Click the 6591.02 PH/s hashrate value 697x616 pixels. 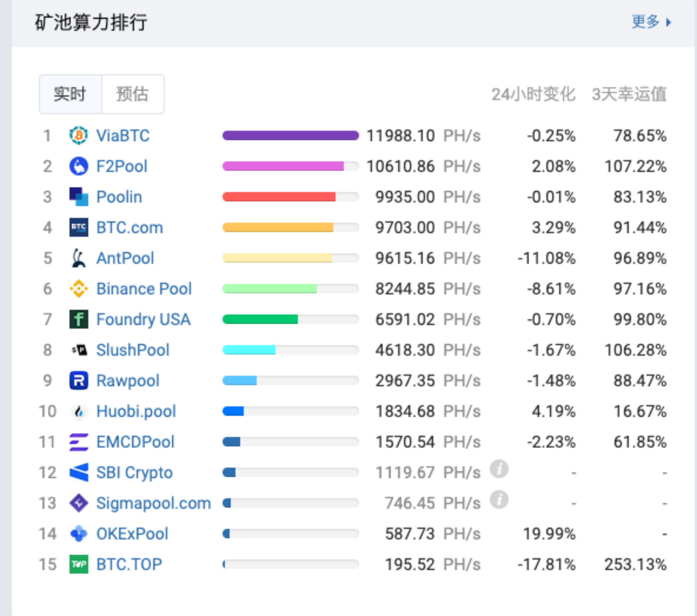click(x=428, y=320)
